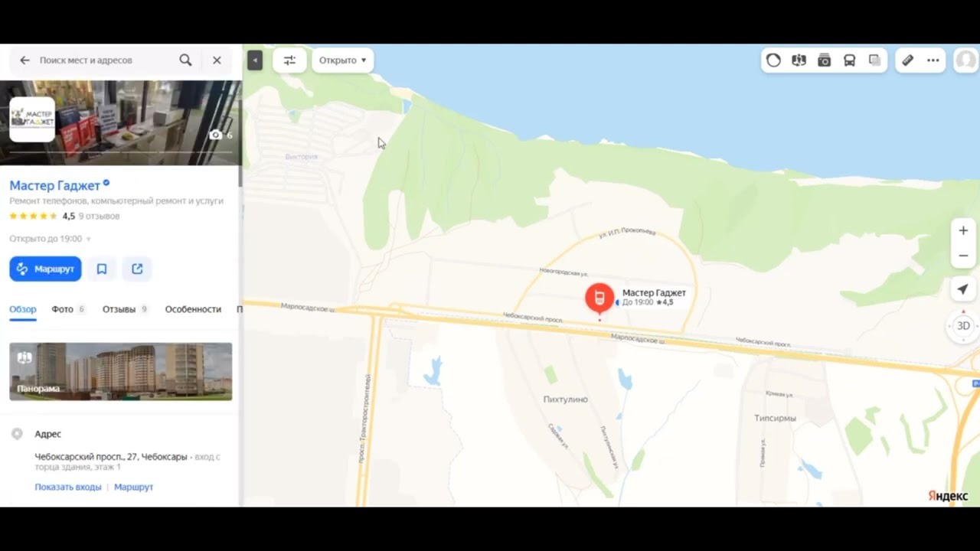This screenshot has width=980, height=551.
Task: Open map layers selection icon
Action: coord(874,60)
